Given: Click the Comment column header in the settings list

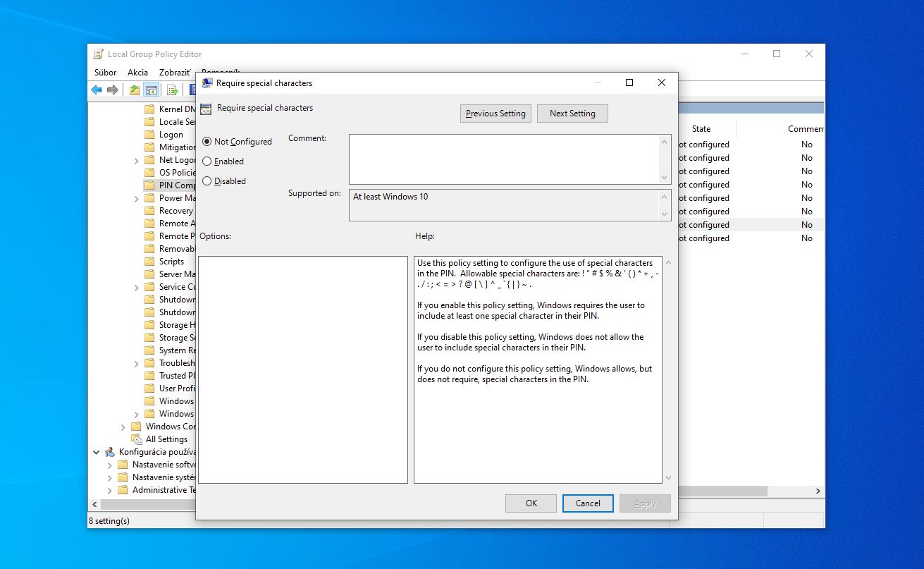Looking at the screenshot, I should [x=804, y=129].
